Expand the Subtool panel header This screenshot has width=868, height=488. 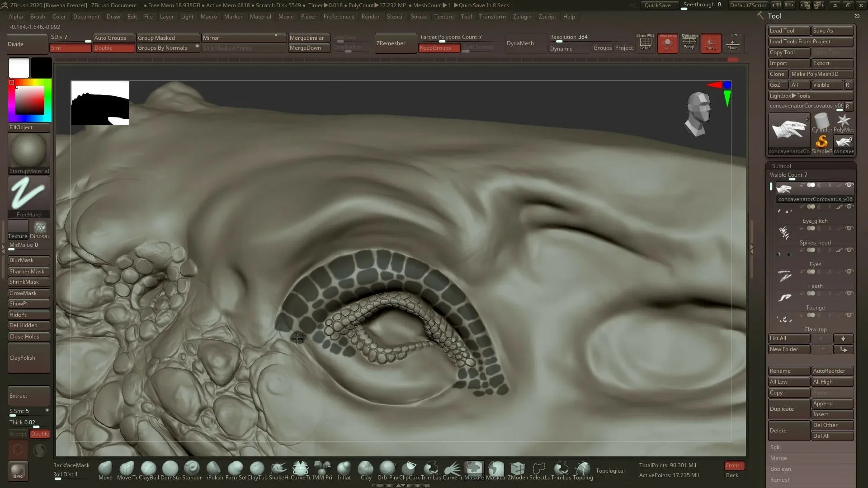click(781, 166)
